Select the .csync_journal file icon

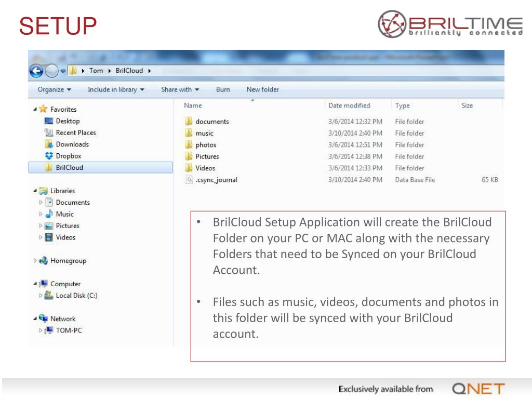click(189, 179)
